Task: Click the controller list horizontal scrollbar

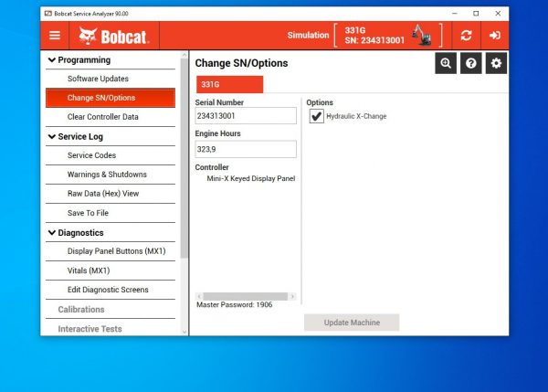Action: click(x=246, y=297)
